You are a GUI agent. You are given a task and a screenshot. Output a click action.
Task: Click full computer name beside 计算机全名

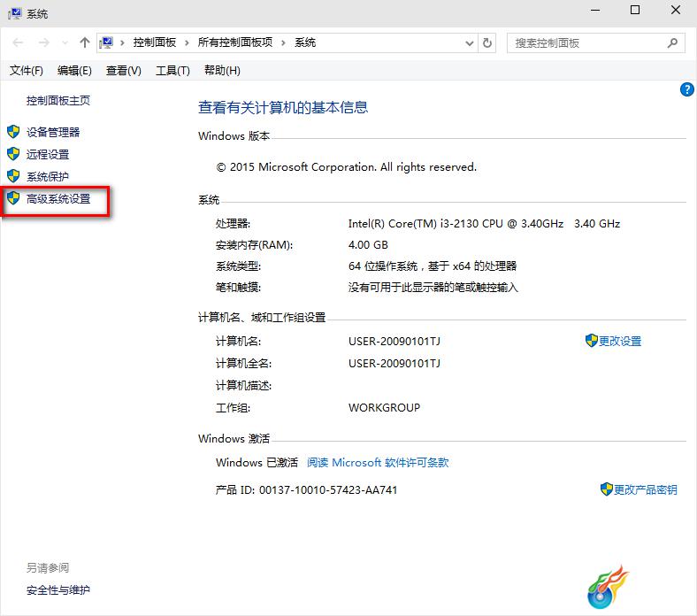(394, 364)
